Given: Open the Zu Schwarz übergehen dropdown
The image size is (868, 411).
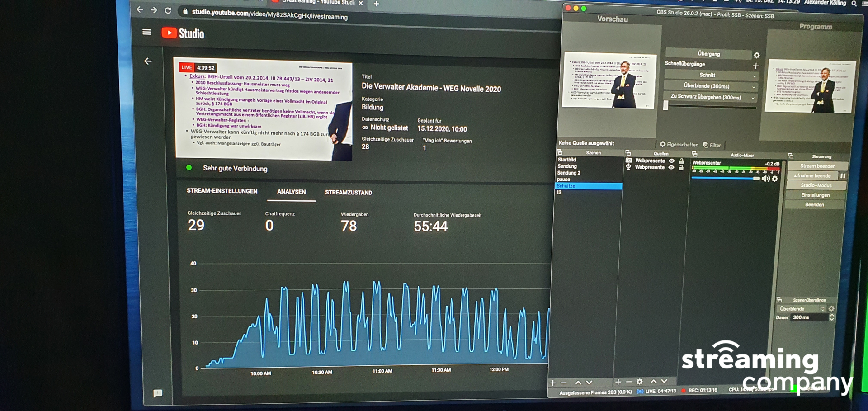Looking at the screenshot, I should [710, 97].
